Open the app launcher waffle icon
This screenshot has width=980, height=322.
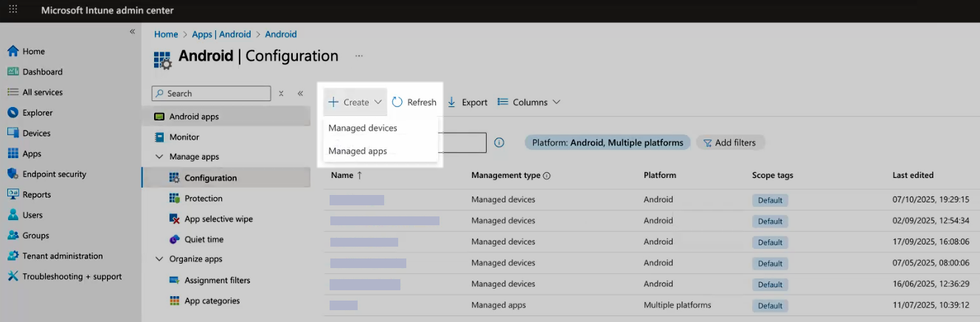[x=13, y=10]
